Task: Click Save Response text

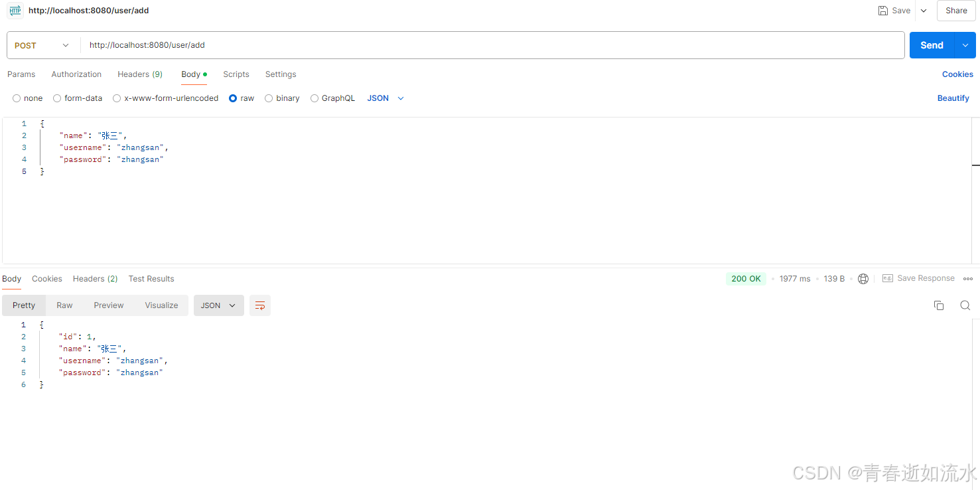Action: point(926,279)
